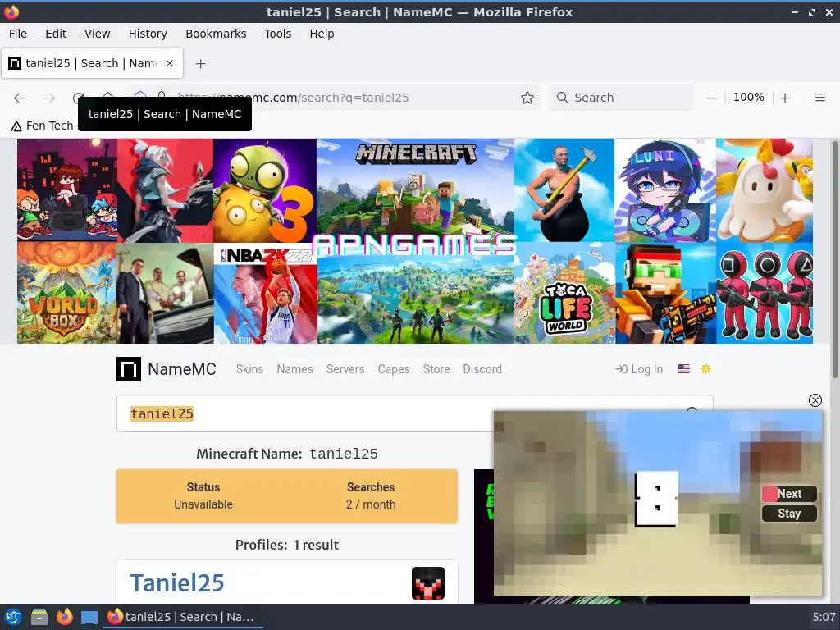
Task: Open language selector US flag
Action: [683, 368]
